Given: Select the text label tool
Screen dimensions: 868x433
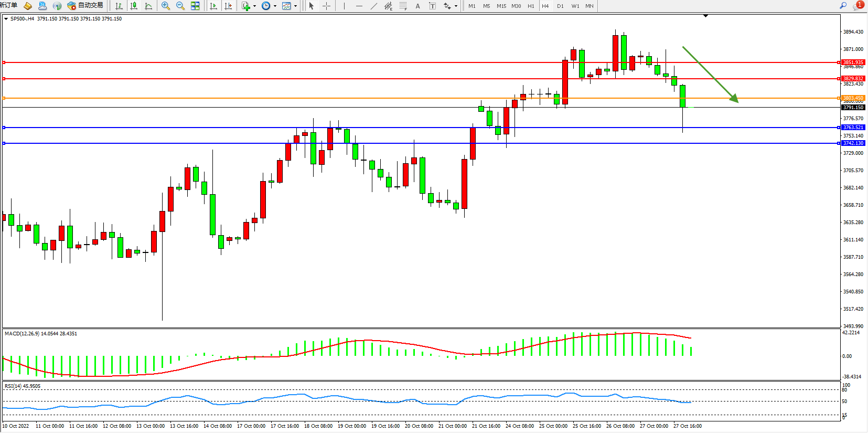Looking at the screenshot, I should pyautogui.click(x=432, y=6).
